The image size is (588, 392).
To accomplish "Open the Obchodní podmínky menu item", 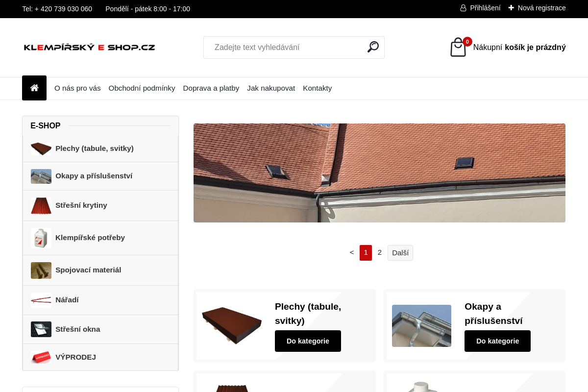I will click(142, 88).
